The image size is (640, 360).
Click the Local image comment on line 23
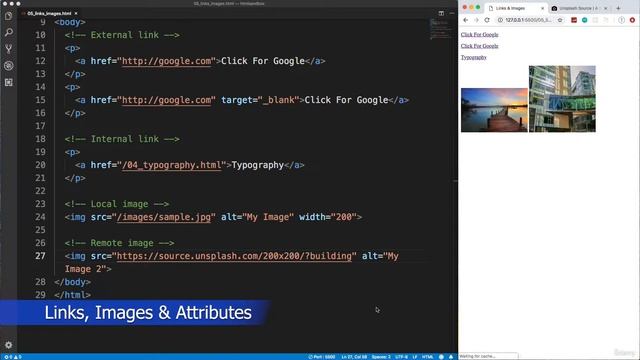pyautogui.click(x=117, y=204)
